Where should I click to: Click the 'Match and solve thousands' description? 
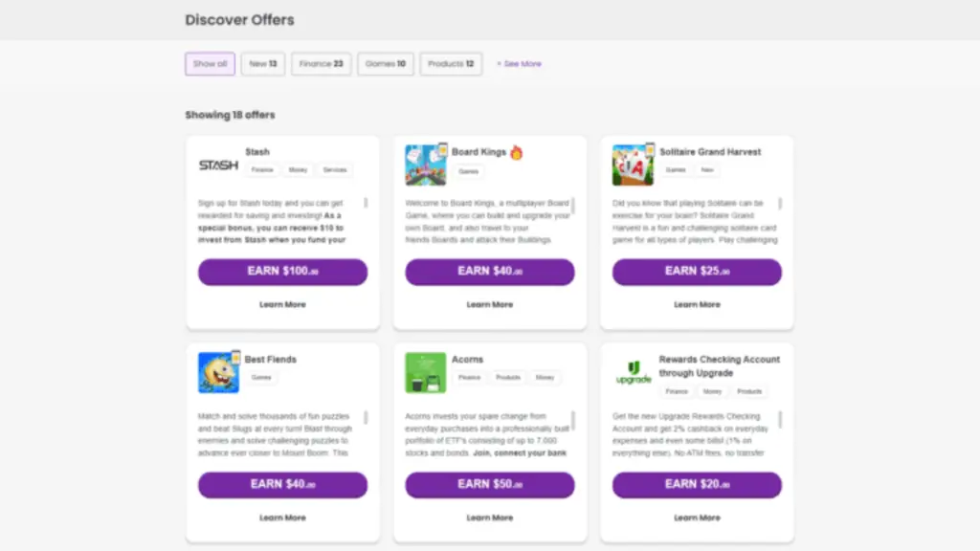coord(276,434)
